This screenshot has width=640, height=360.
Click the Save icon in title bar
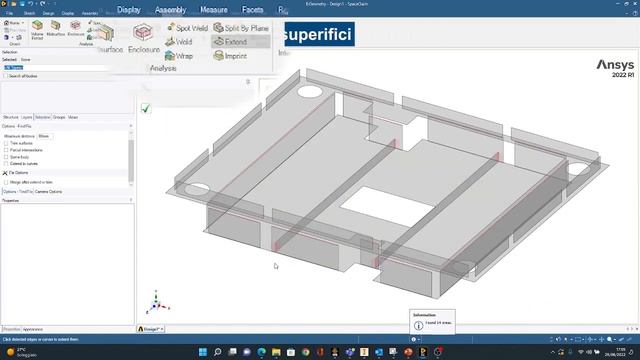point(22,4)
